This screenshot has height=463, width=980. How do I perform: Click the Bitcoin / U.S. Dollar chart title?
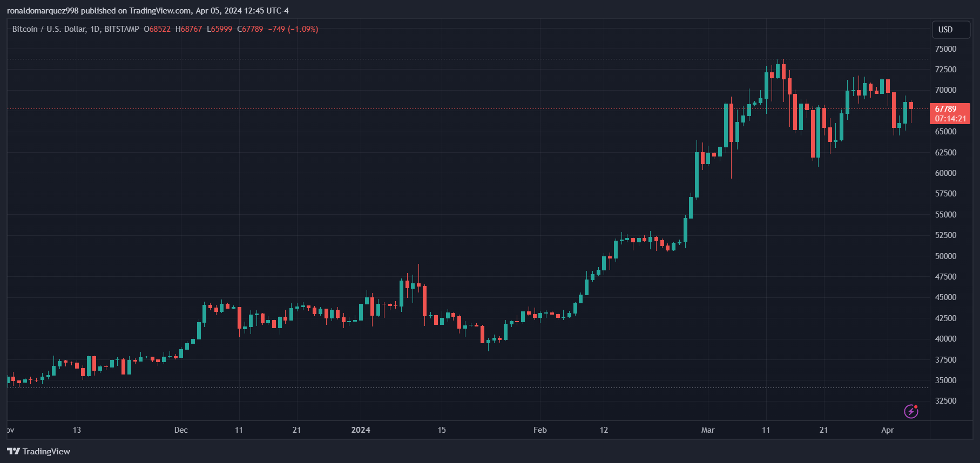pyautogui.click(x=75, y=29)
